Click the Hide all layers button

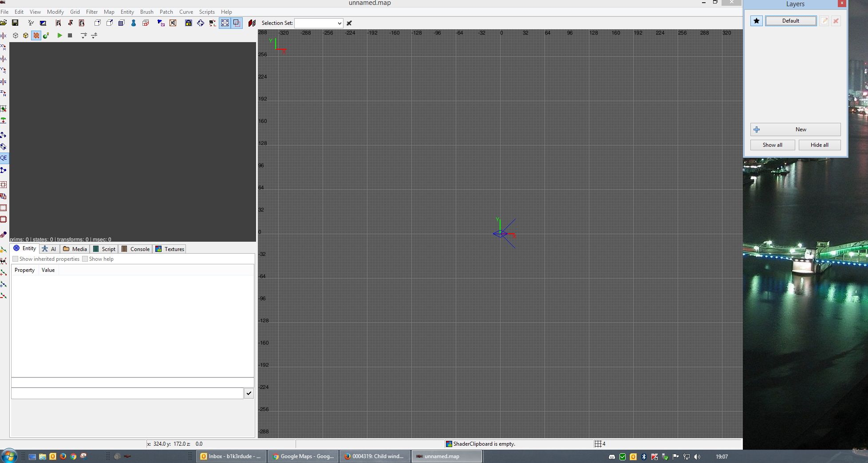819,145
